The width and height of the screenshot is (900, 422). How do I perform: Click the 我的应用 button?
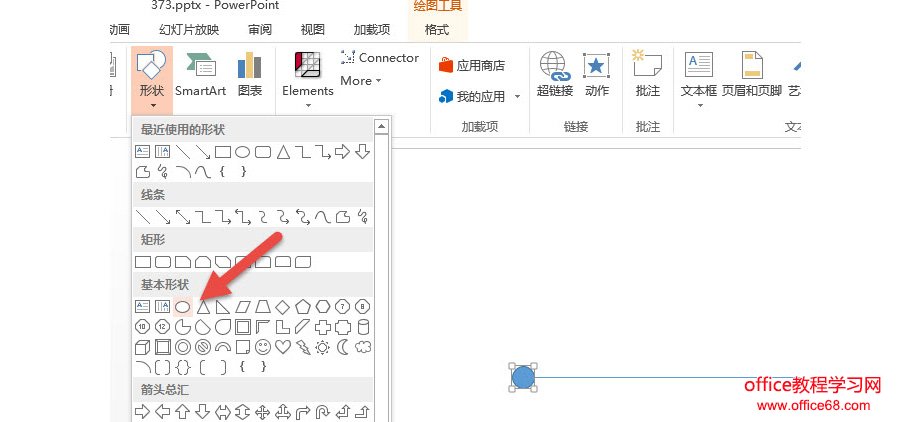coord(472,96)
